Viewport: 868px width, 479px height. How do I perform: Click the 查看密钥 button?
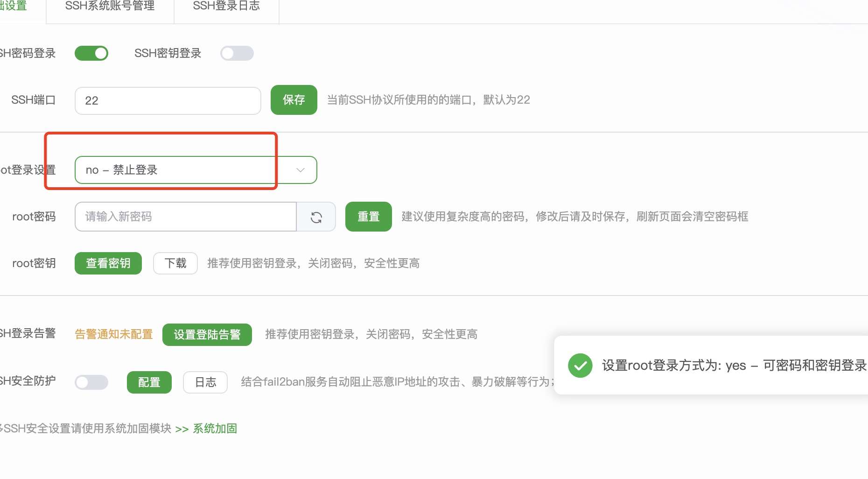(x=108, y=263)
